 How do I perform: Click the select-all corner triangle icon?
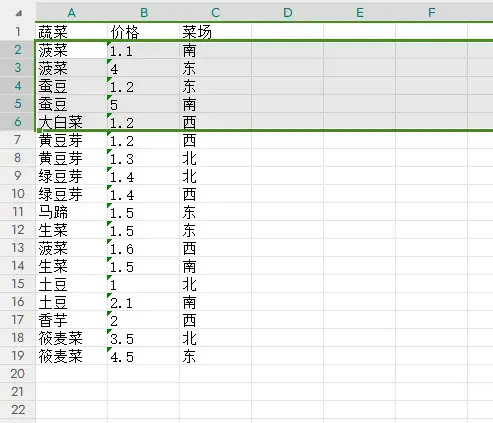19,13
